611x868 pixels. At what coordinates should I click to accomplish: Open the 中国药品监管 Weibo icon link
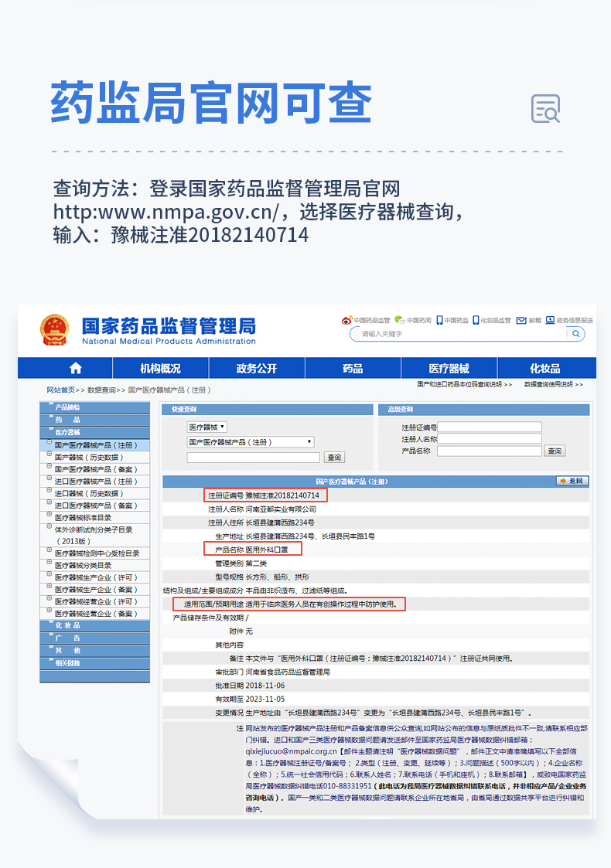click(346, 320)
